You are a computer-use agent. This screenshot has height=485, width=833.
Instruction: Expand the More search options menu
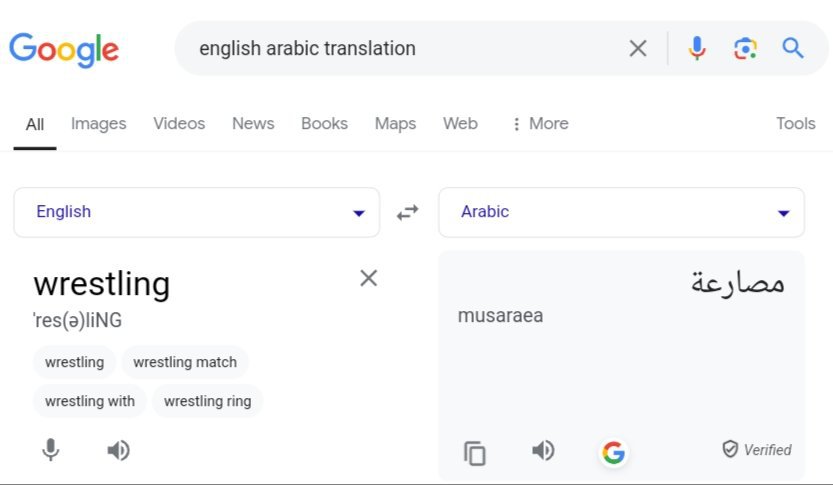click(x=540, y=124)
